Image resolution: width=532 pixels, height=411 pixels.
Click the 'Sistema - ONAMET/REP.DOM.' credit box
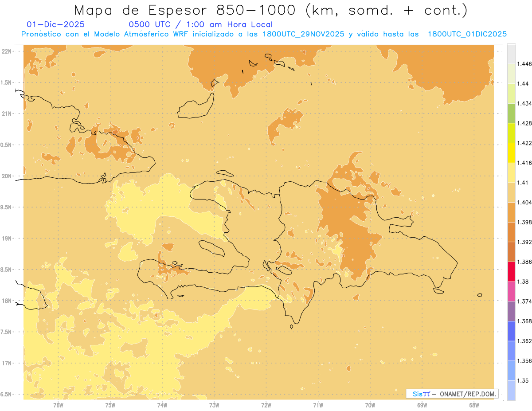[452, 394]
